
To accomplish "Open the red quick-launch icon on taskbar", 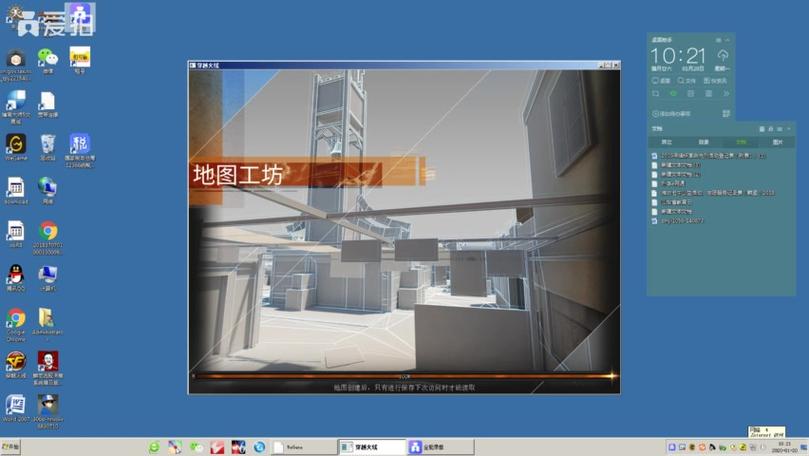I will [217, 447].
